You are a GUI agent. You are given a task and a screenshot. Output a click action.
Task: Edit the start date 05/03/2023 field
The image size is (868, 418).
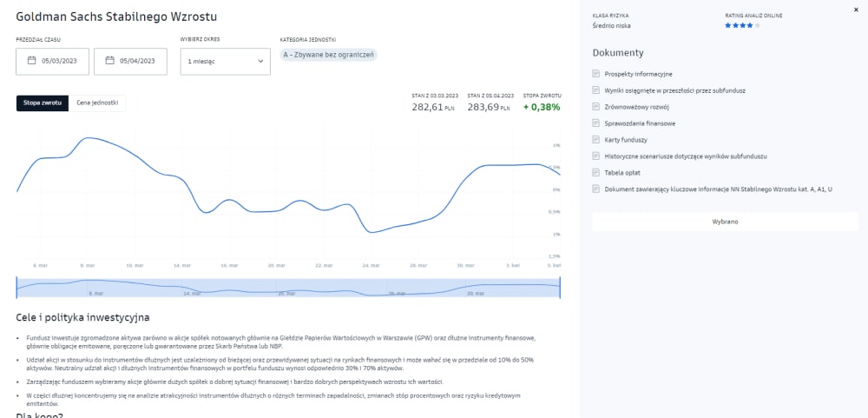52,62
